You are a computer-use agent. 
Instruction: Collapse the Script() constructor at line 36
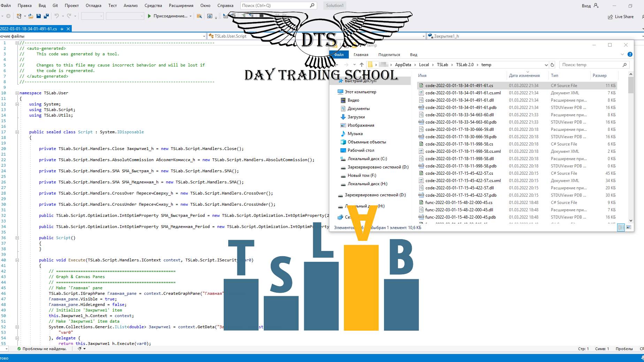tap(17, 238)
